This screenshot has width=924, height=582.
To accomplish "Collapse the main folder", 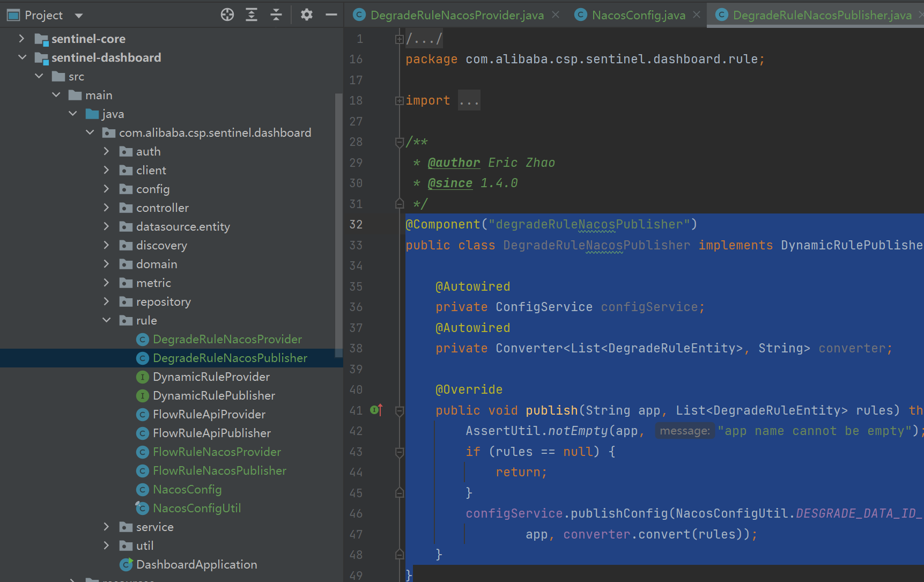I will pos(56,95).
